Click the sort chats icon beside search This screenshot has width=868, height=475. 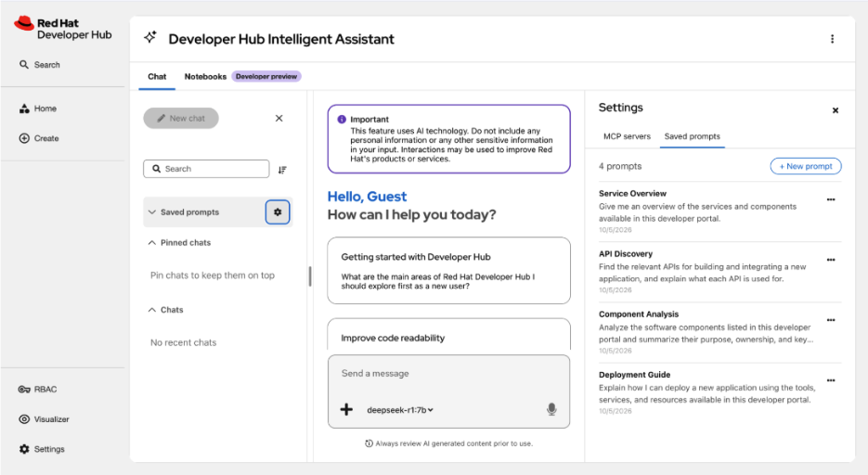pos(282,170)
